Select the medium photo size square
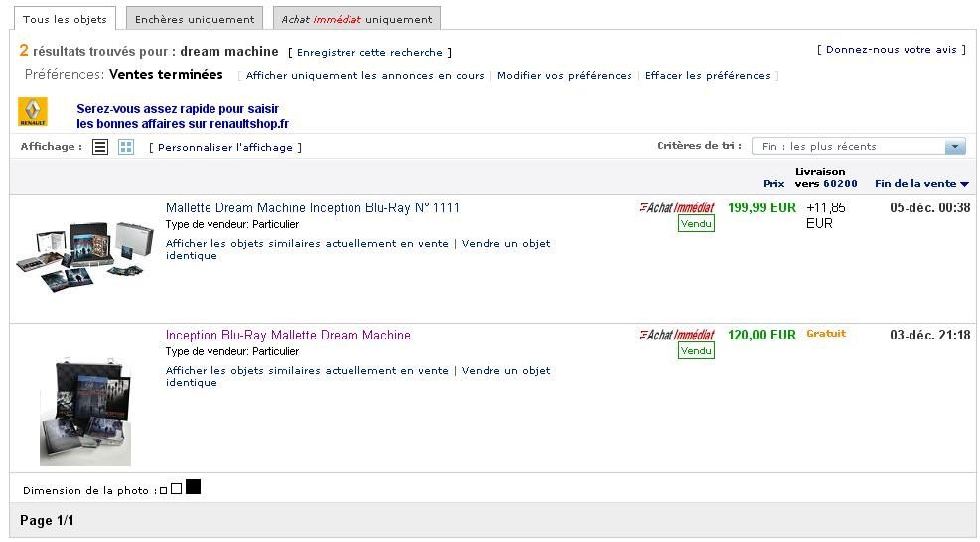 pos(177,488)
